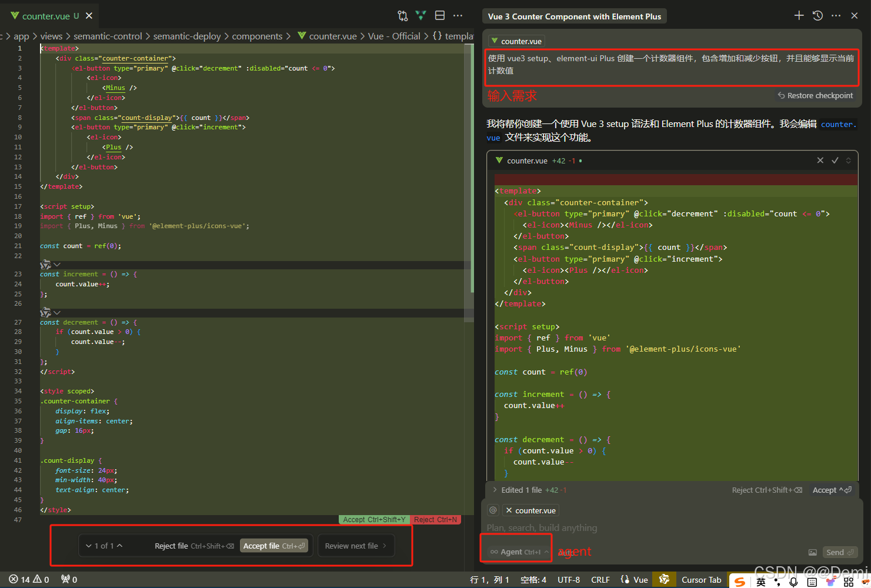This screenshot has height=588, width=871.
Task: Reject diff with X icon on code block
Action: pyautogui.click(x=820, y=161)
